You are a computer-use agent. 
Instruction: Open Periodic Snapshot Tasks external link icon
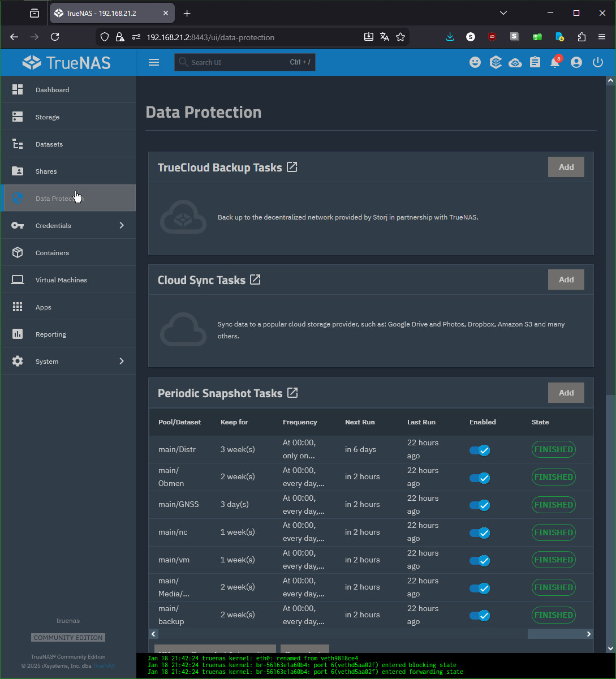click(x=292, y=393)
